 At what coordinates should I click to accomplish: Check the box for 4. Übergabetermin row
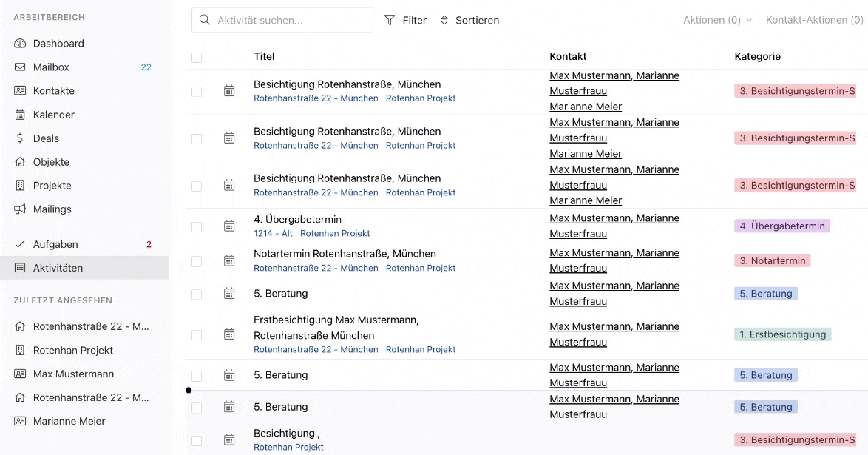(197, 227)
